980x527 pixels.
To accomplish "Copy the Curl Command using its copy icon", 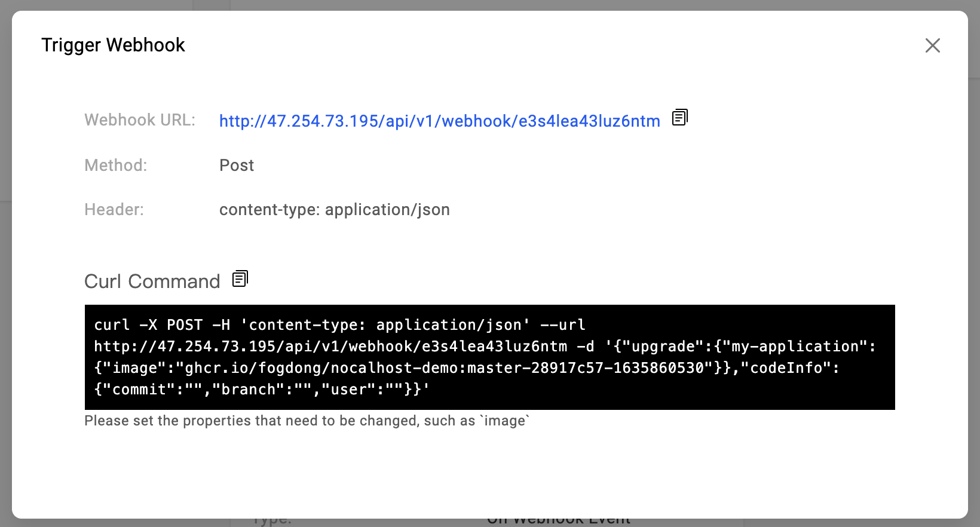I will point(240,279).
